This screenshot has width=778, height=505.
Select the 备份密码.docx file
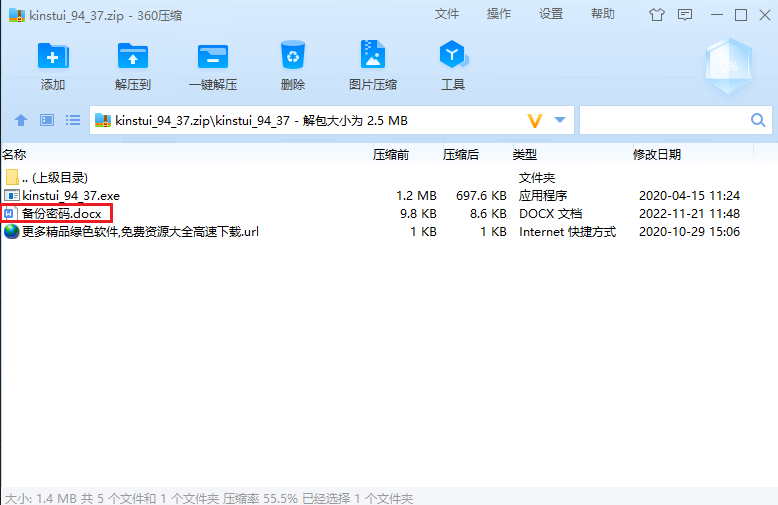click(62, 213)
